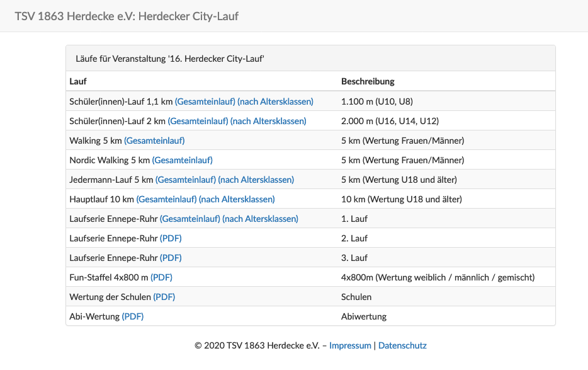The image size is (588, 370).
Task: Open PDF for Laufserie 2. Lauf
Action: click(x=170, y=238)
